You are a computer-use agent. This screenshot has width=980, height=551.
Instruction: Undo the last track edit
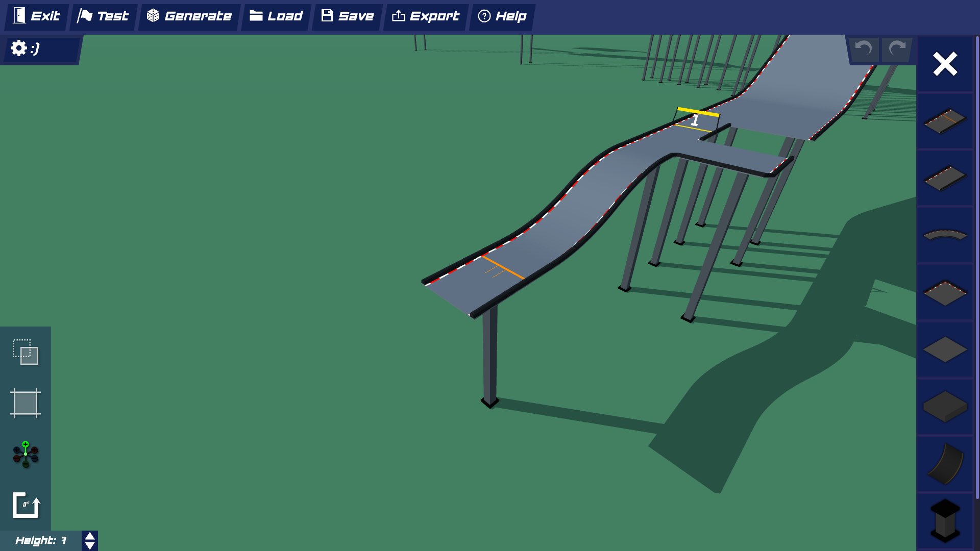(864, 49)
